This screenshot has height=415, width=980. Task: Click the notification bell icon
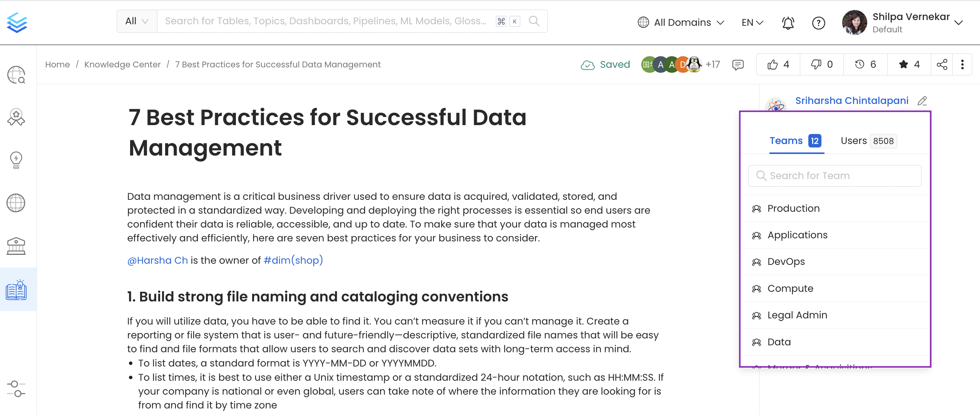click(x=788, y=23)
